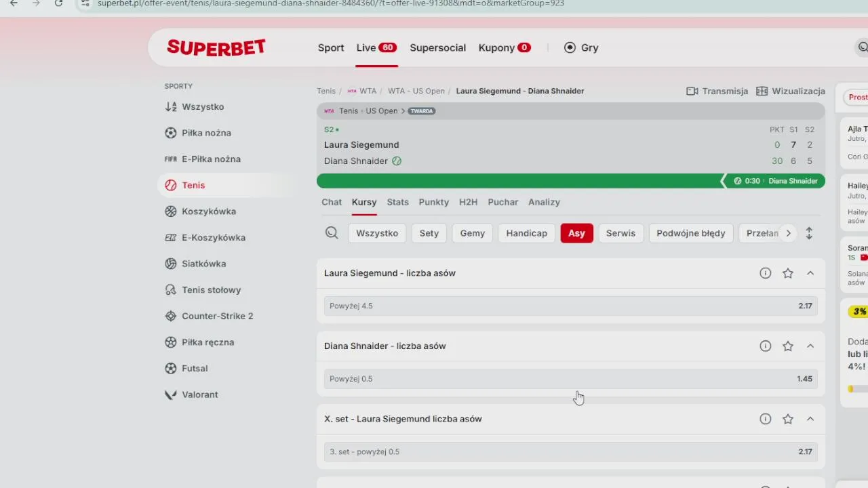Screen dimensions: 868x488
Task: Select the Asy market filter
Action: coord(577,233)
